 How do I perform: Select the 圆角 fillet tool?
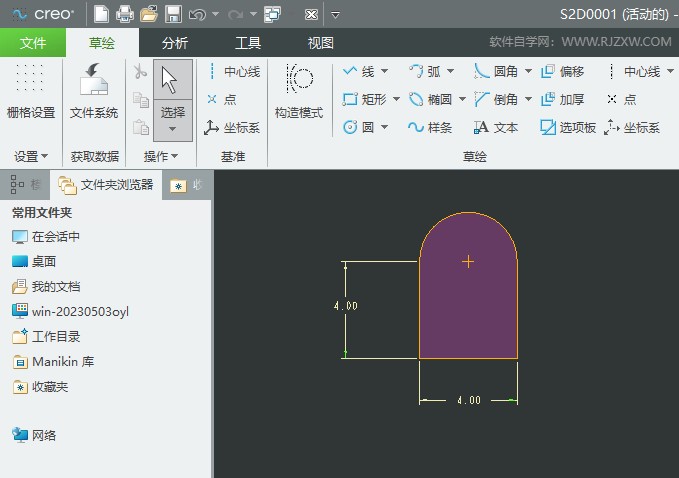pyautogui.click(x=496, y=71)
